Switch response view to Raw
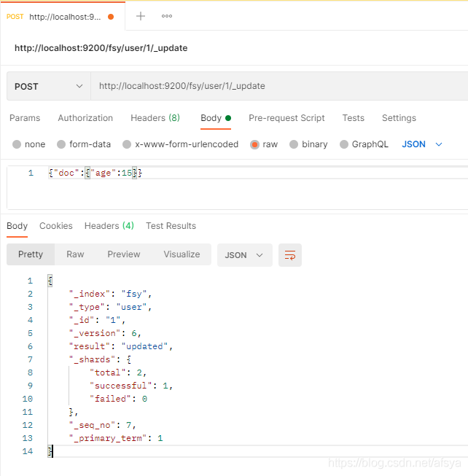 (75, 254)
